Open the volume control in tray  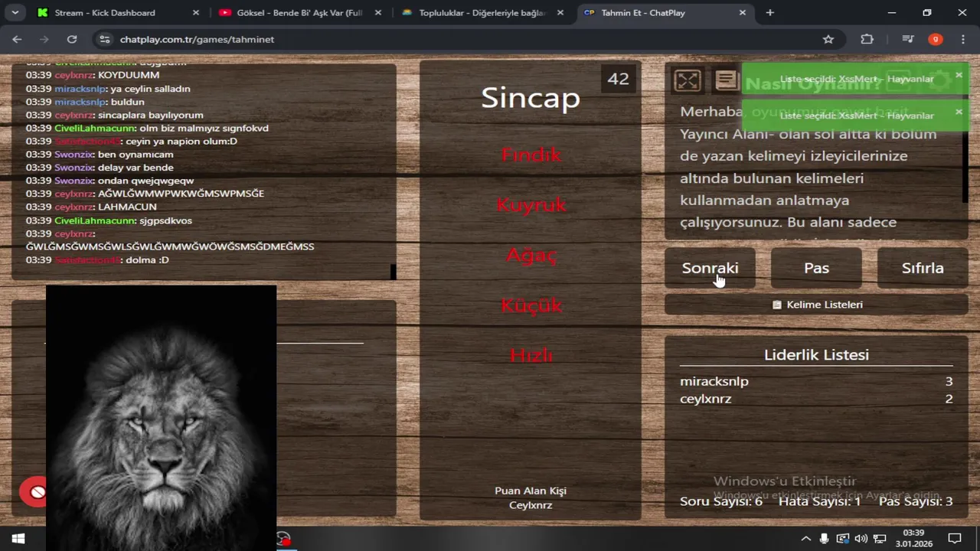(861, 539)
